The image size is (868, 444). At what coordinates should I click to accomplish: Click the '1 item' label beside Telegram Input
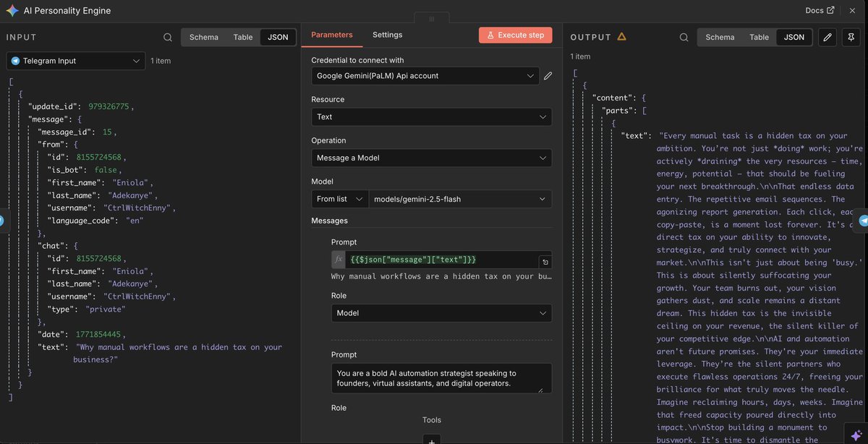[161, 61]
